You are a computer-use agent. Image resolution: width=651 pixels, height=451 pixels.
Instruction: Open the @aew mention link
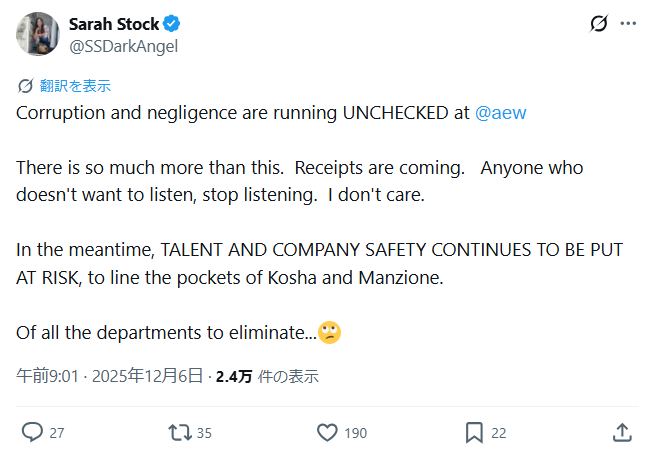pos(500,112)
